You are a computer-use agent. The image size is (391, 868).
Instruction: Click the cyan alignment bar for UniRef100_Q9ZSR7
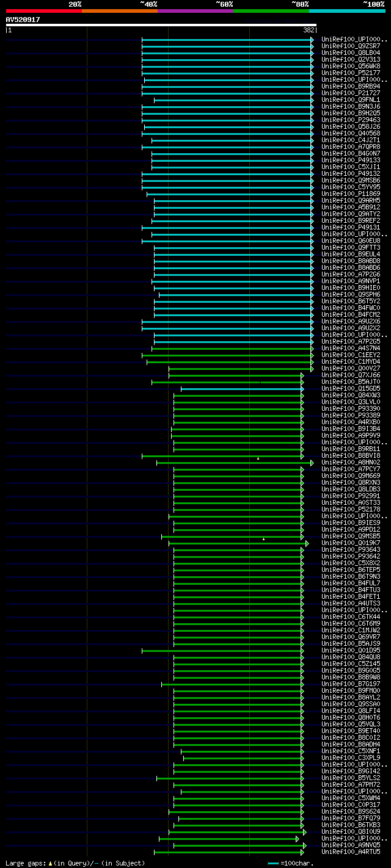tap(227, 46)
